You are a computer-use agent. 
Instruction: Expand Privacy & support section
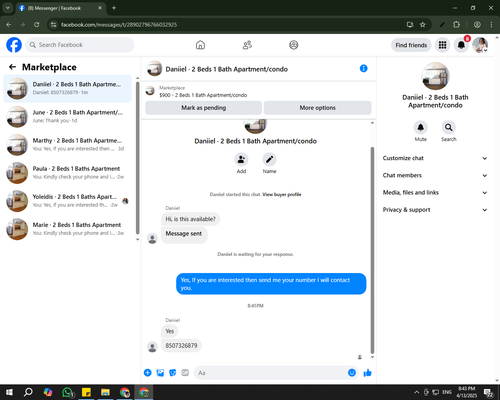[435, 210]
